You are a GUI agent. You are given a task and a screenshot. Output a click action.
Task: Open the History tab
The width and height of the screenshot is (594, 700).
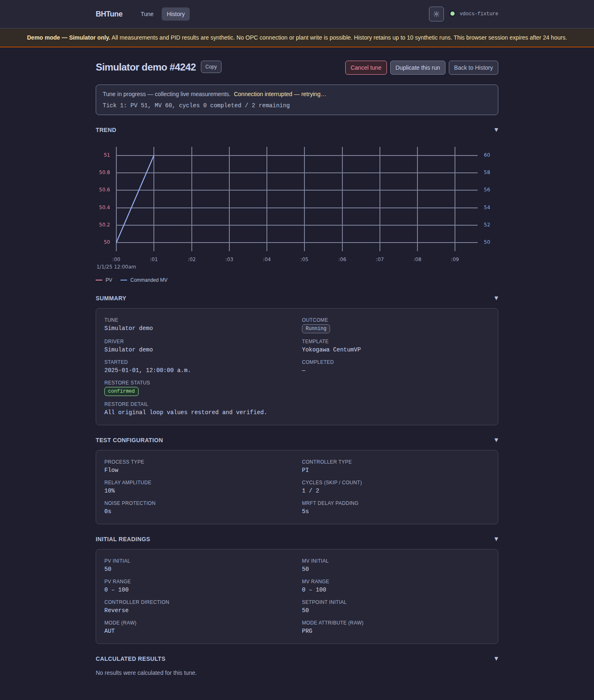point(176,14)
